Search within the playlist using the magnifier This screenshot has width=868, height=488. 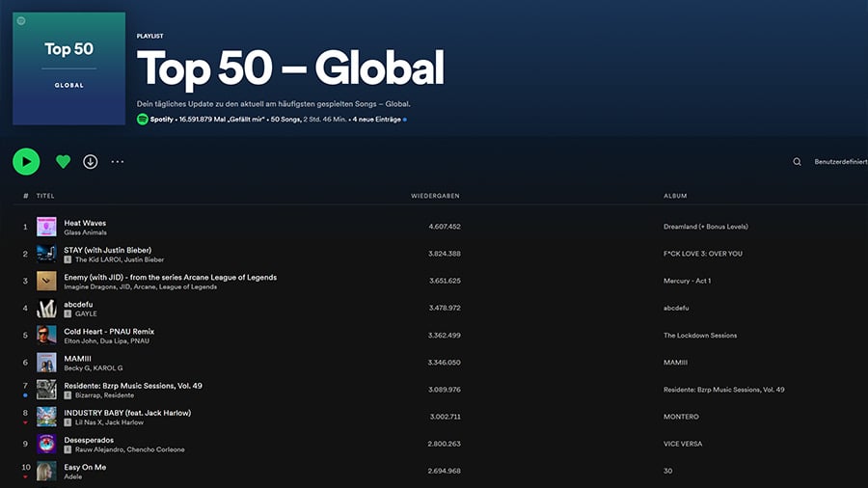(x=798, y=162)
